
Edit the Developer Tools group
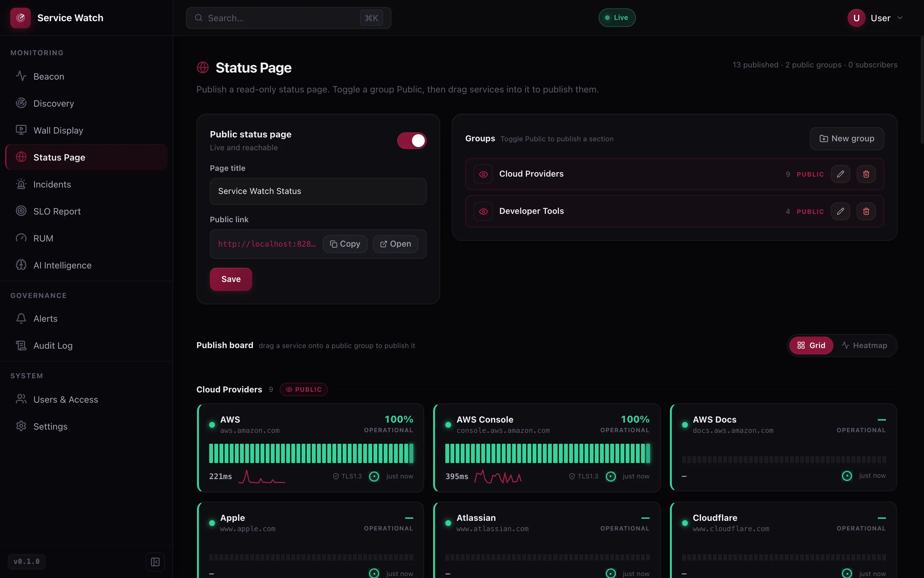coord(840,211)
